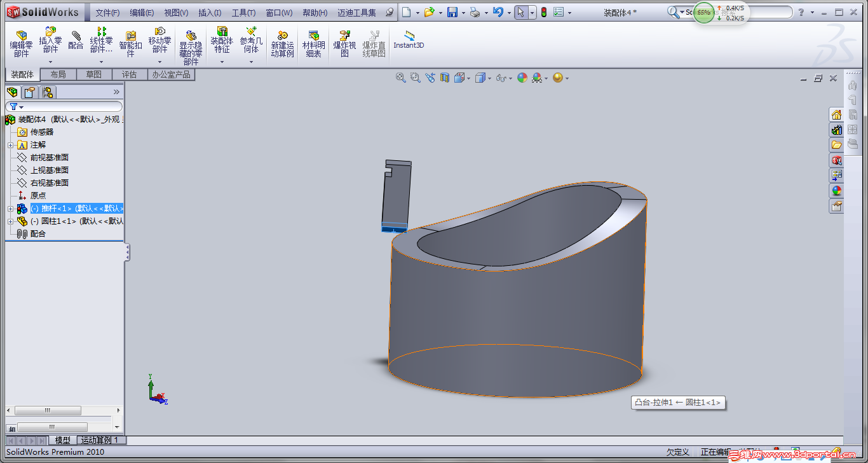Click the Rebuild traffic light icon

(543, 12)
